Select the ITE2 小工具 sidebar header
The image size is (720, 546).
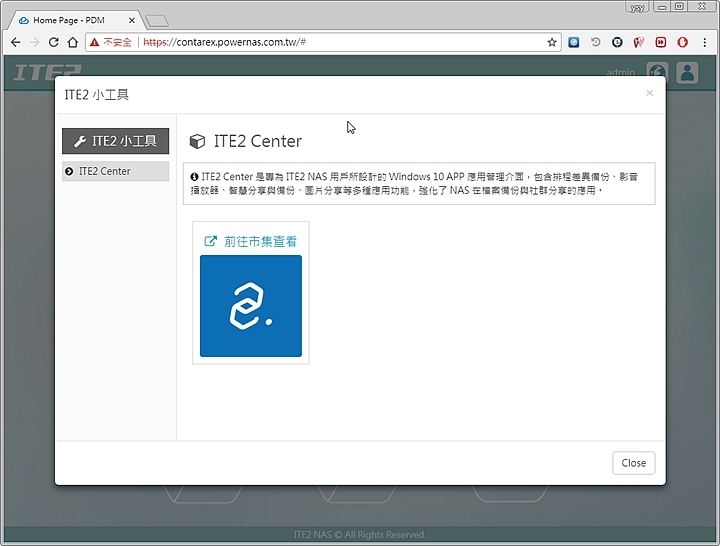pyautogui.click(x=115, y=141)
